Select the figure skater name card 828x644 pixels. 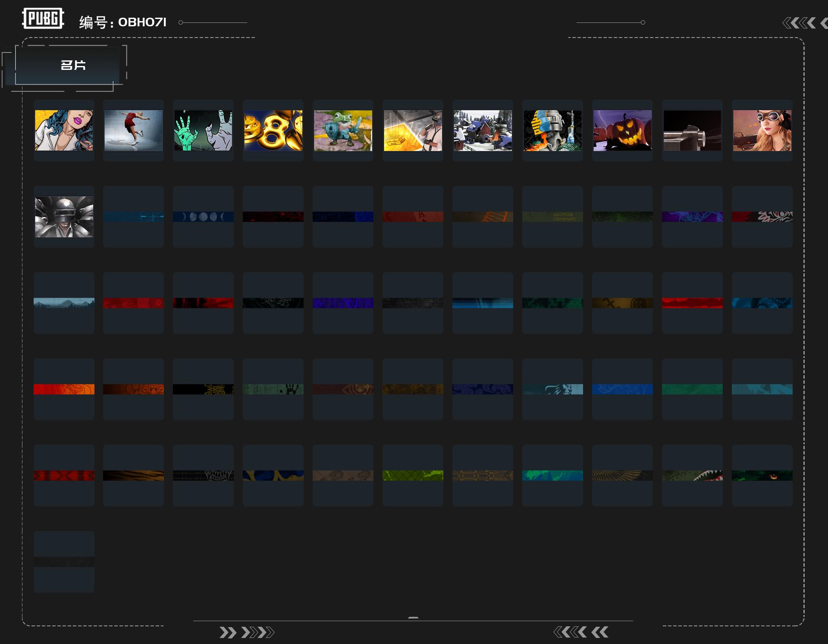click(x=133, y=130)
